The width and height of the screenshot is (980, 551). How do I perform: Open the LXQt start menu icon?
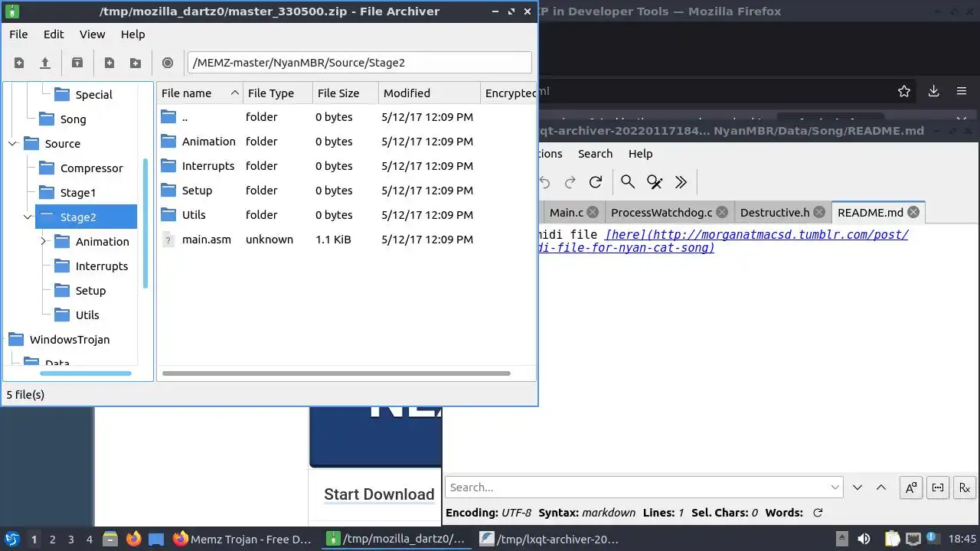coord(13,540)
